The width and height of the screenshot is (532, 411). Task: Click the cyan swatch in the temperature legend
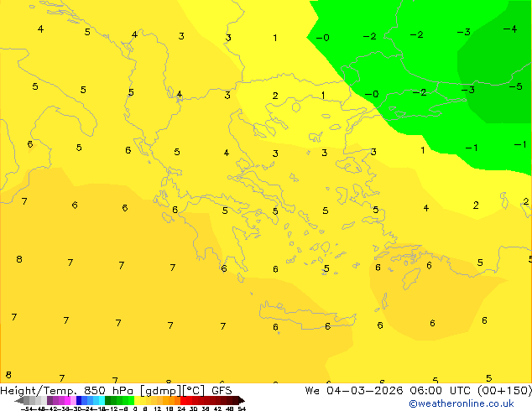tap(102, 400)
